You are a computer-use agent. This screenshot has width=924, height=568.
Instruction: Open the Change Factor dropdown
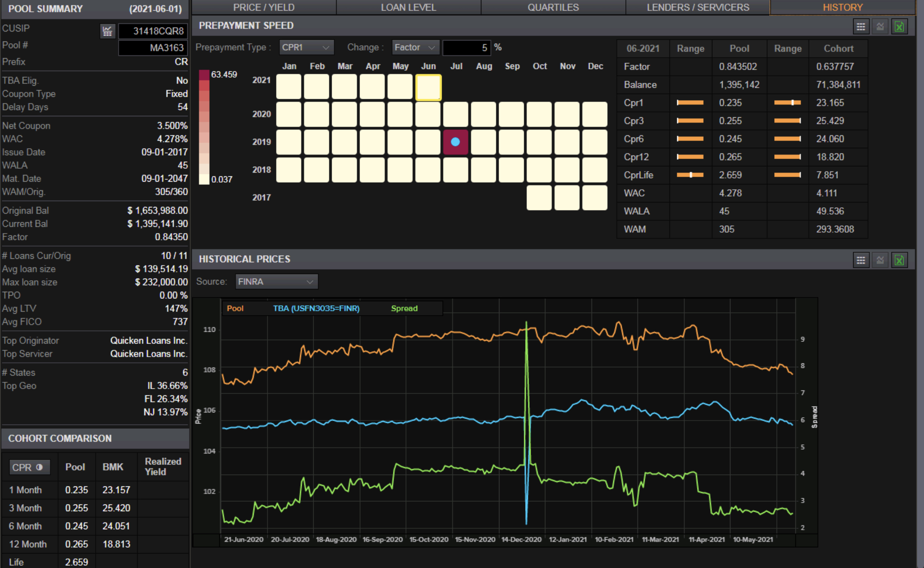coord(415,47)
